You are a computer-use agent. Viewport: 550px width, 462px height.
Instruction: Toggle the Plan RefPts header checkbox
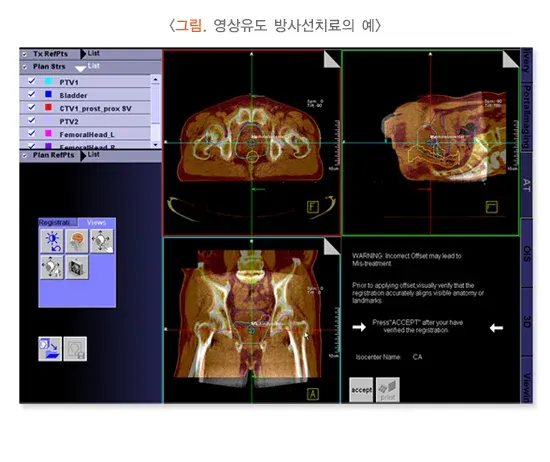click(25, 155)
